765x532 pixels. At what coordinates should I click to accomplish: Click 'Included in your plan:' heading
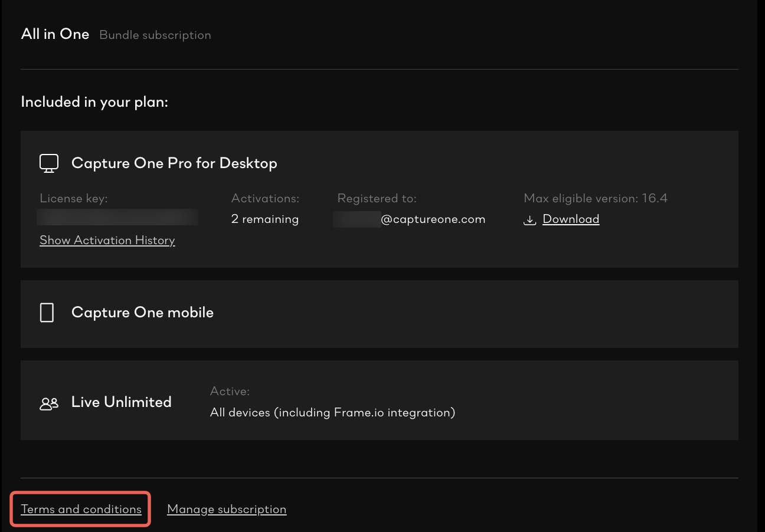coord(94,102)
